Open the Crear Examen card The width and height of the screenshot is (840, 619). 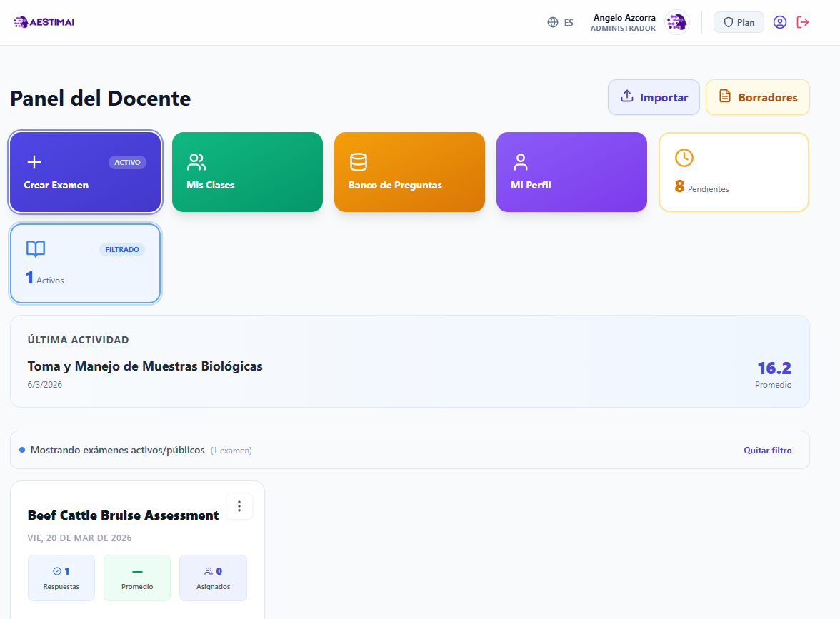[86, 172]
